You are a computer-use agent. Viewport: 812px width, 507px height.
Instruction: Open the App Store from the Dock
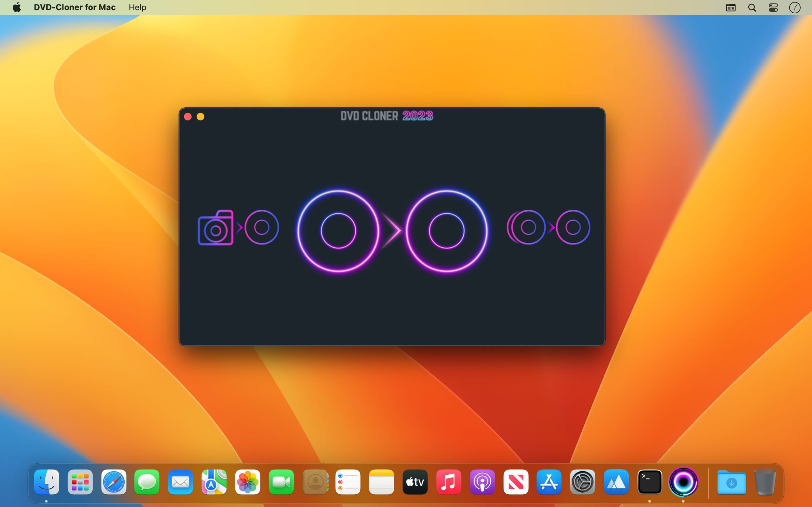point(549,482)
